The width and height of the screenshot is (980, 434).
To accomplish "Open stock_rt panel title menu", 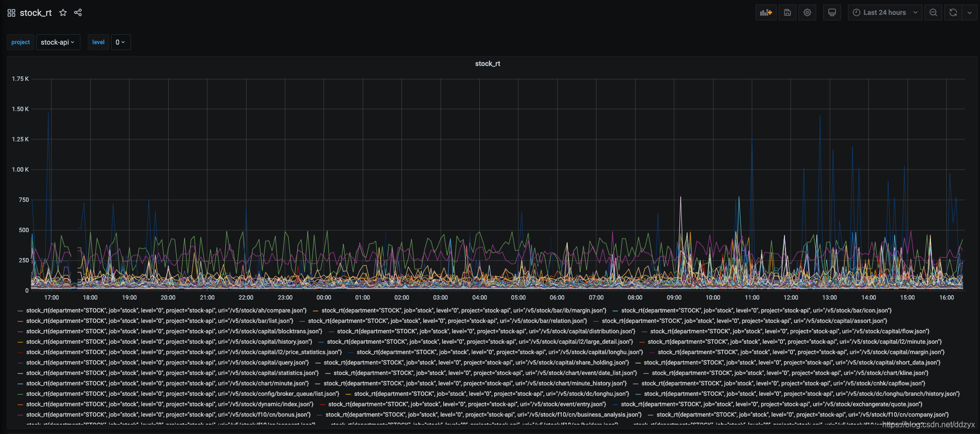I will (x=488, y=63).
